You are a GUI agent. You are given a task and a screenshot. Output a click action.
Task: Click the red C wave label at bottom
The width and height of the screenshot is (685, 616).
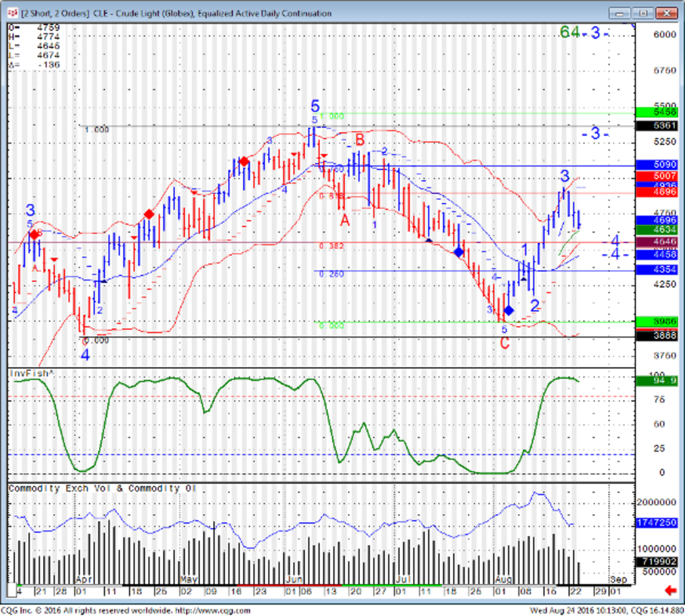(505, 343)
